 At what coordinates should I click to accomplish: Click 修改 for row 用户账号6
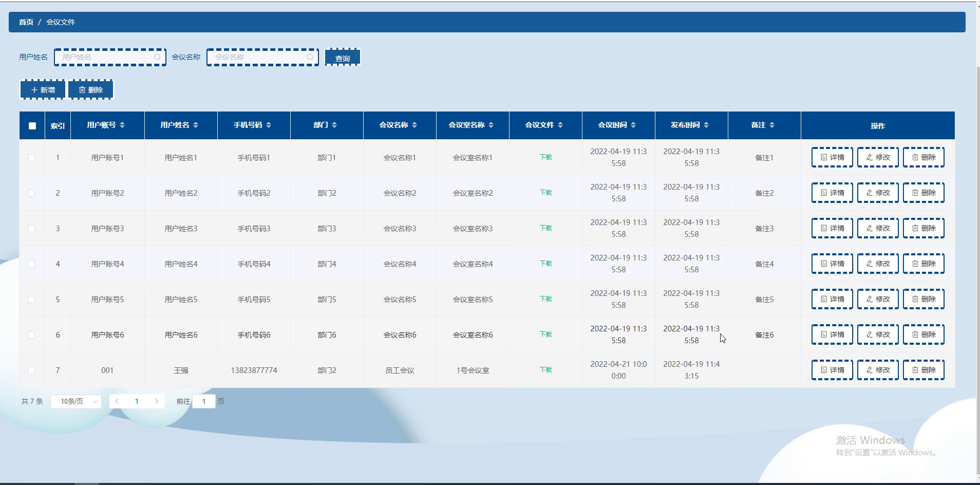click(878, 334)
